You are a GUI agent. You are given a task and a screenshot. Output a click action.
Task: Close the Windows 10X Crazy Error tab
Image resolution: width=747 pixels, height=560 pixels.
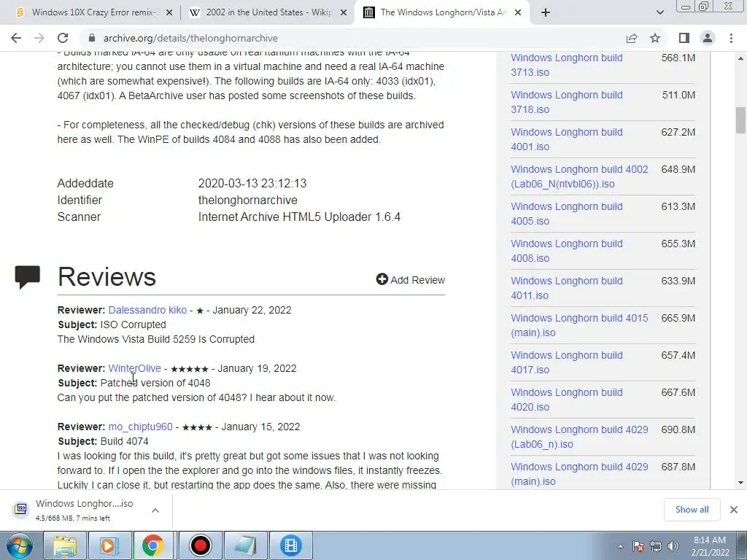point(169,12)
